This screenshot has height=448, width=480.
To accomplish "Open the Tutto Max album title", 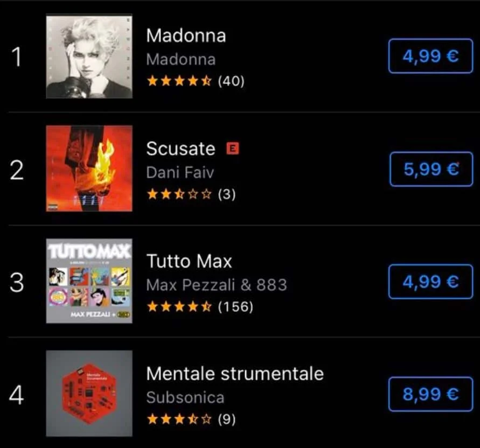I will (189, 262).
